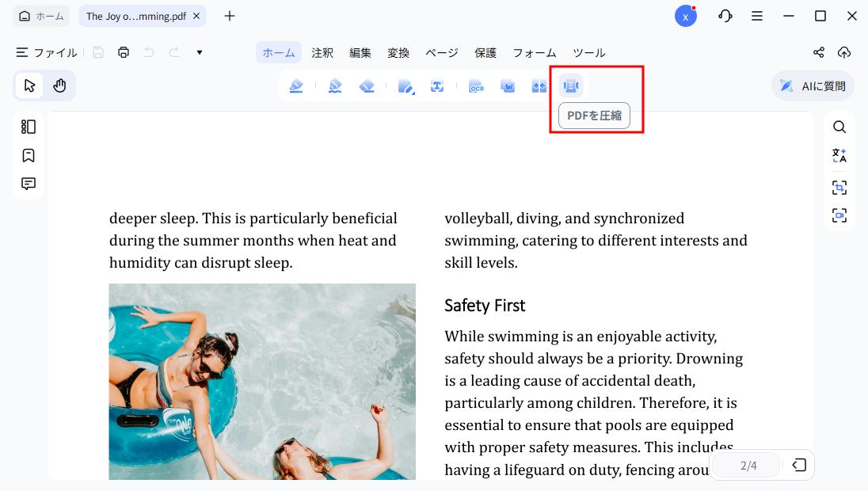Open the search magnifier icon
The width and height of the screenshot is (868, 491).
(x=839, y=127)
